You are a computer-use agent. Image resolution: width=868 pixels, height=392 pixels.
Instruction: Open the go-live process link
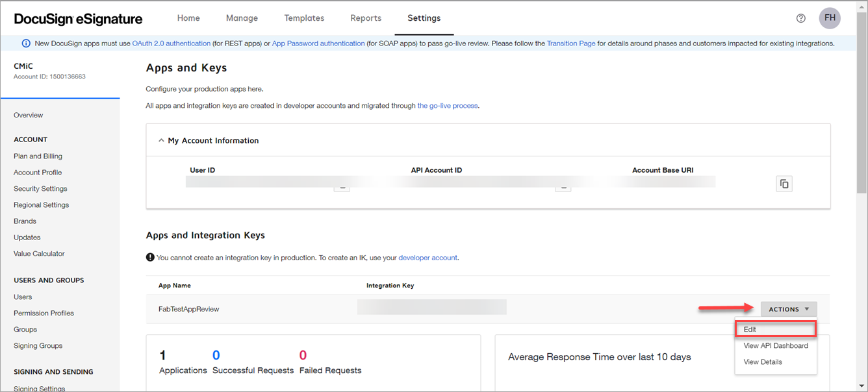(x=448, y=106)
